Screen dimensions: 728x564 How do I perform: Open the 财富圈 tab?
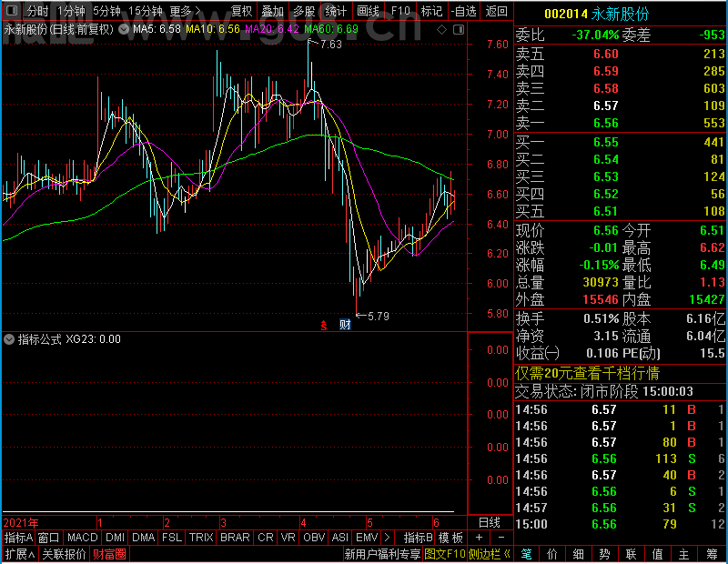point(109,554)
